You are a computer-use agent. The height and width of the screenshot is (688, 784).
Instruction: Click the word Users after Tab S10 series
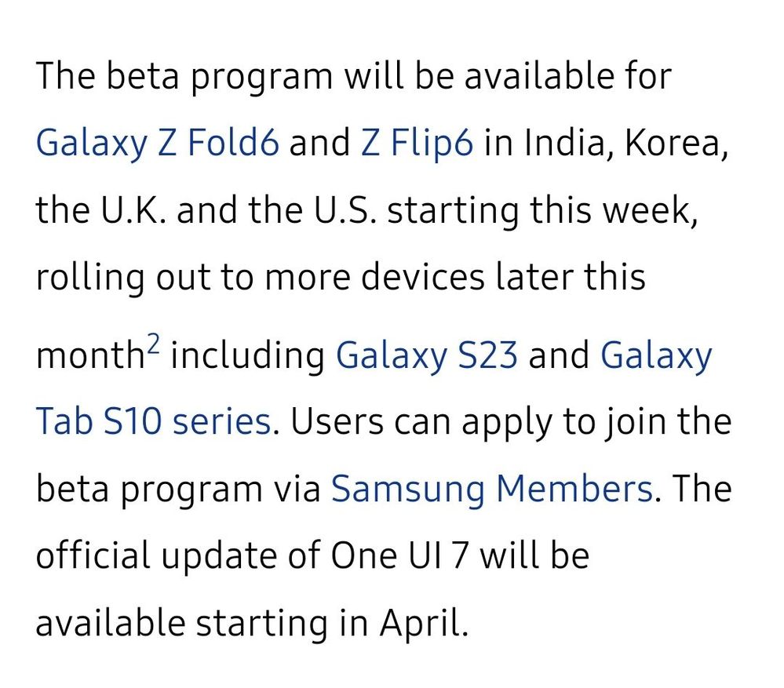click(x=337, y=421)
